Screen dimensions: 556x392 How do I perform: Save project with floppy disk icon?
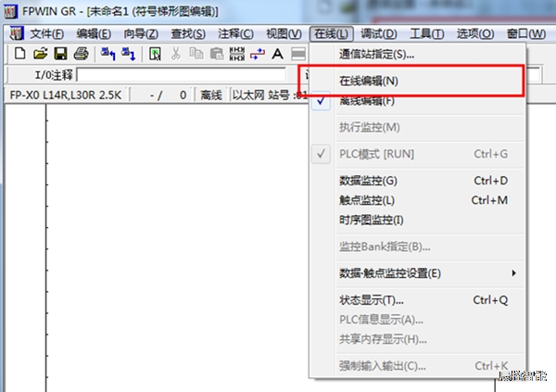point(60,54)
